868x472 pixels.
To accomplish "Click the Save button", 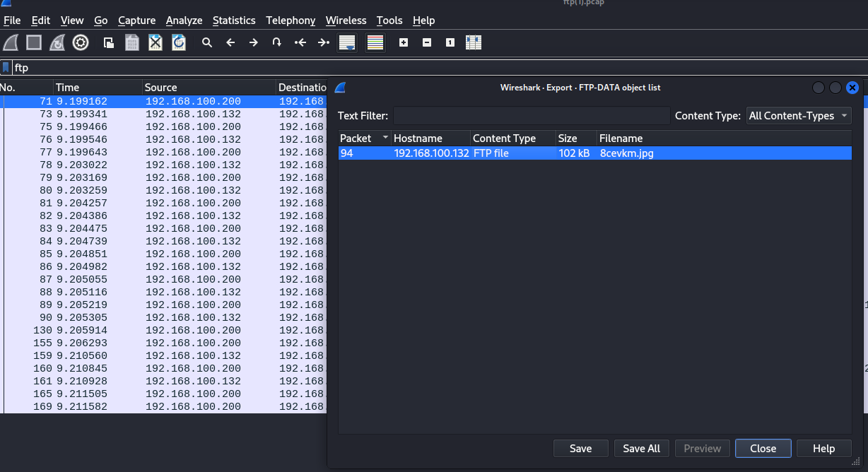I will click(x=580, y=449).
